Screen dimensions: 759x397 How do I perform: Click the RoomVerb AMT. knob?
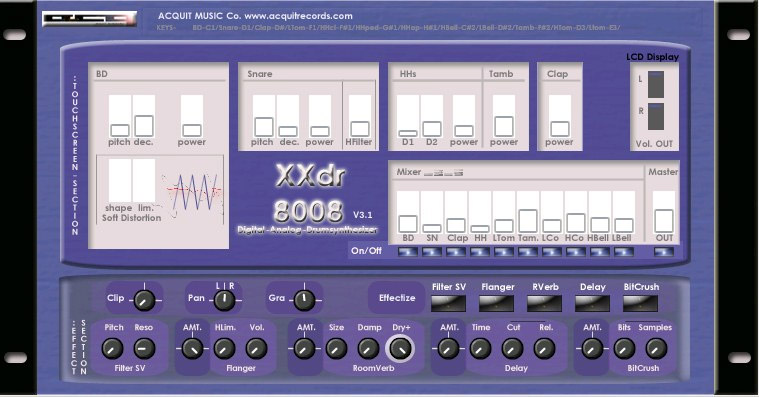(304, 348)
